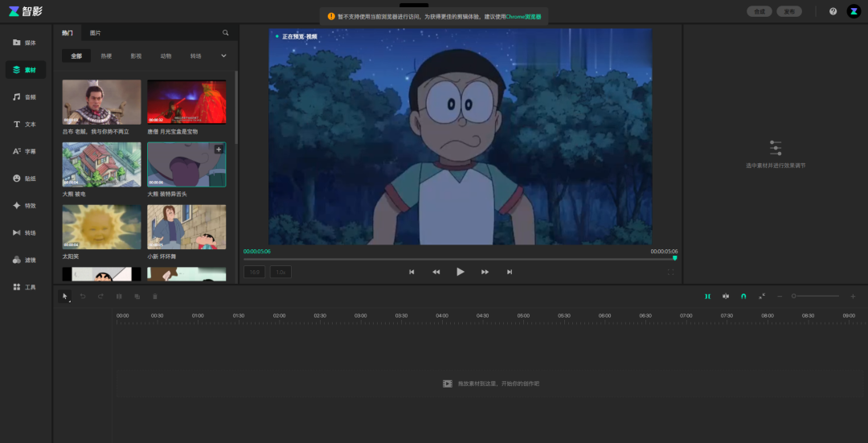Jump to start of preview

tap(411, 272)
